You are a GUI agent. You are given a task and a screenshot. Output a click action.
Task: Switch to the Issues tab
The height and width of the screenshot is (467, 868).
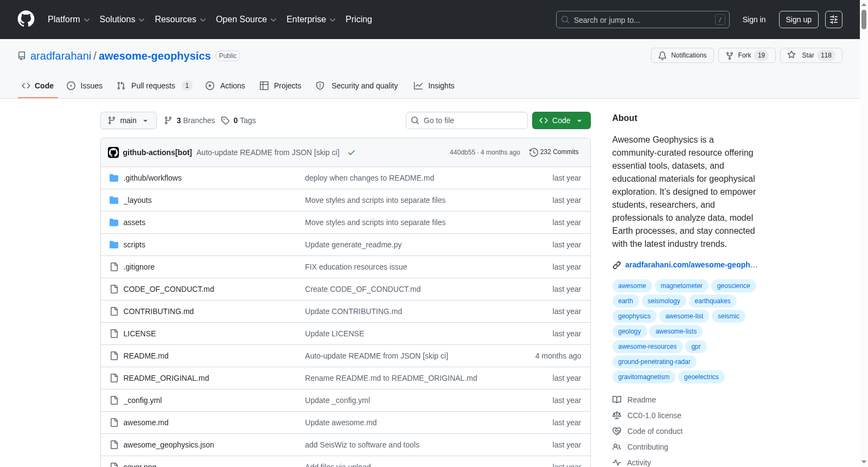pos(85,86)
